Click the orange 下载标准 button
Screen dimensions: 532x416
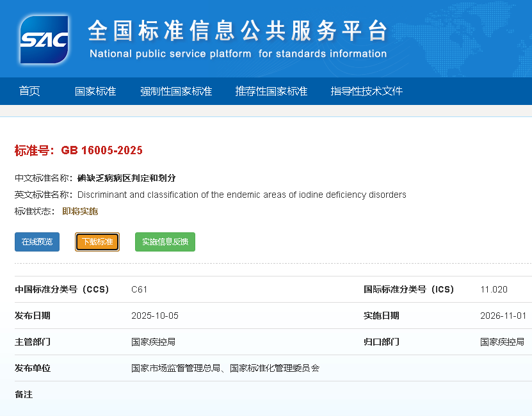coord(97,242)
